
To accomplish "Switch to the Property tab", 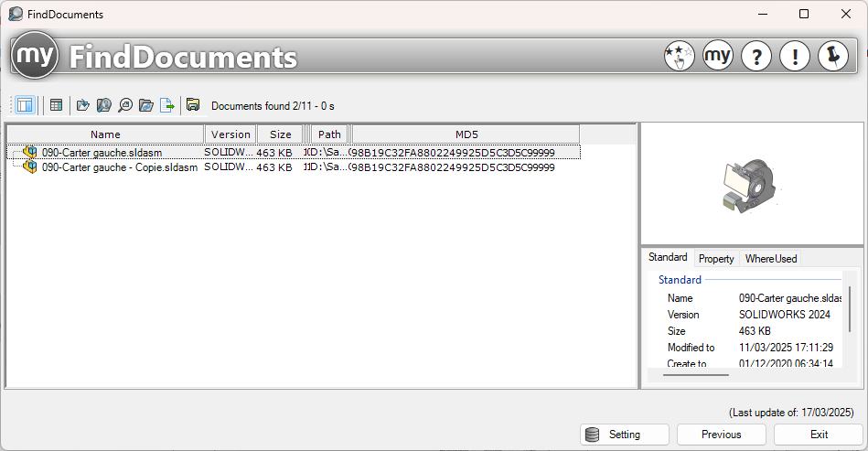I will 716,259.
